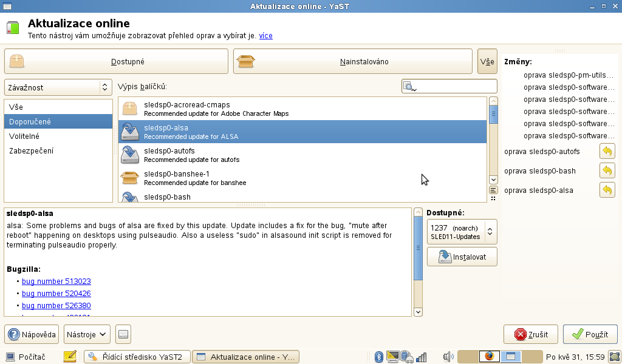622x364 pixels.
Task: Click the Aktualizace online taskbar button
Action: (x=245, y=357)
